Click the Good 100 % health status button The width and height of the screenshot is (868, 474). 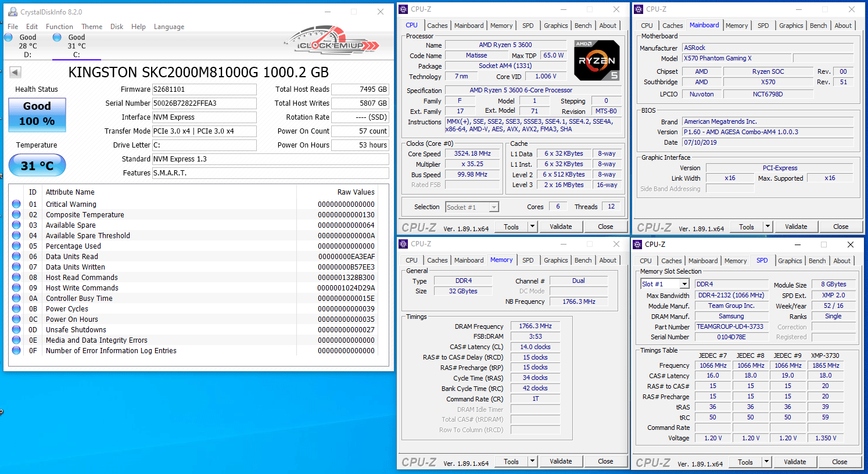tap(37, 114)
